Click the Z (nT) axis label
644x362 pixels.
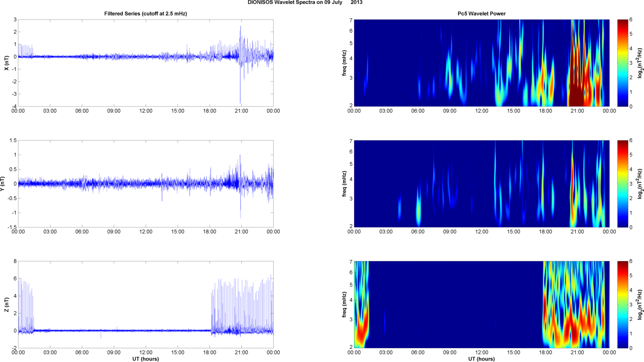tap(6, 304)
